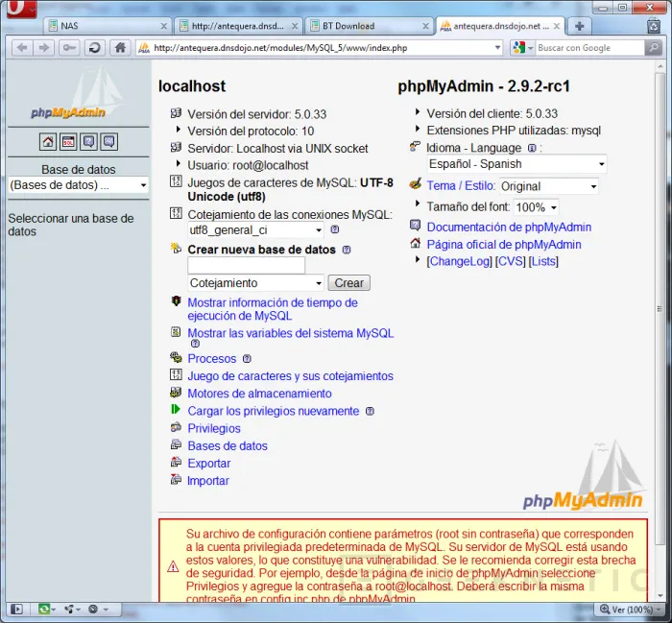Screen dimensions: 672x623
Task: Click info icon beside Idioma - Language
Action: (532, 148)
